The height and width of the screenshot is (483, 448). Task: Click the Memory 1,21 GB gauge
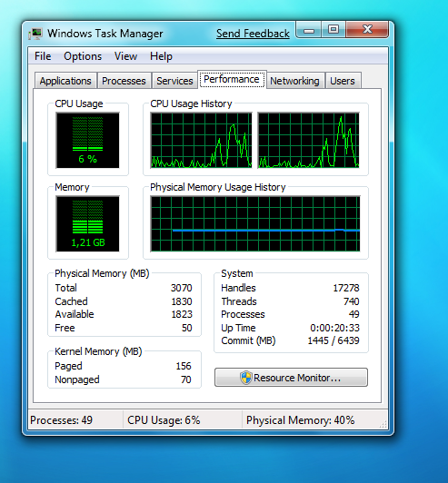point(87,224)
